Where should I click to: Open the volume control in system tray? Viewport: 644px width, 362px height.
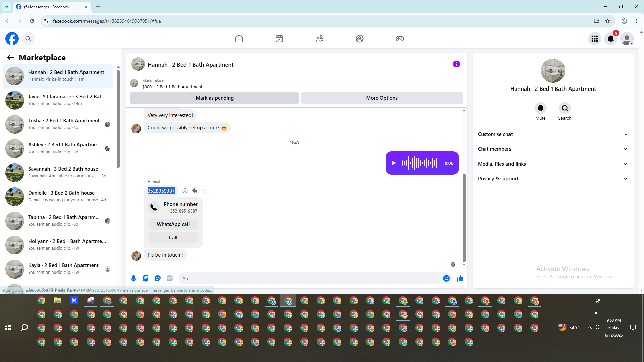tap(598, 327)
